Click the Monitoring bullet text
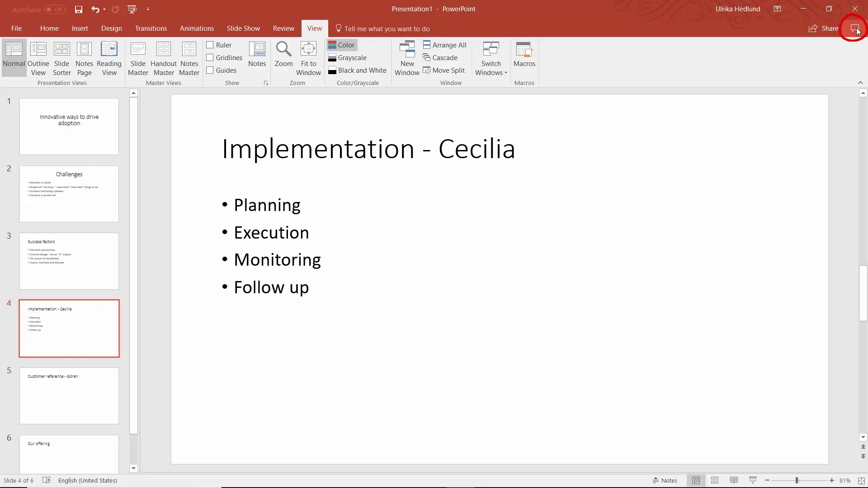This screenshot has height=488, width=868. (x=277, y=260)
